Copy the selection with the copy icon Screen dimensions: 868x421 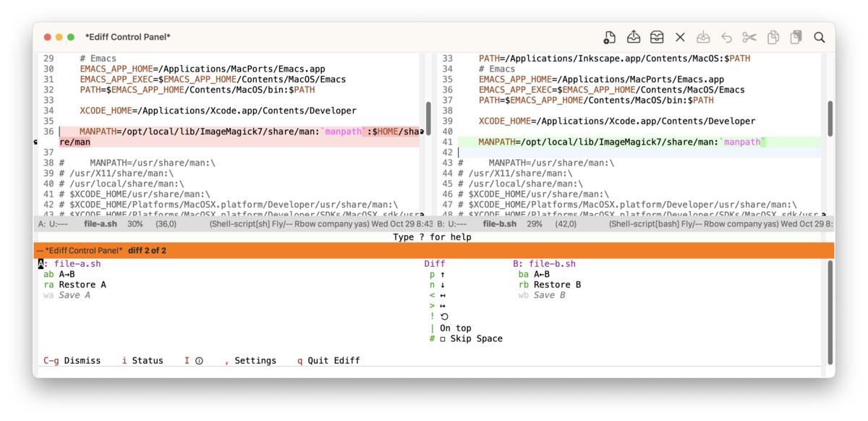tap(773, 37)
